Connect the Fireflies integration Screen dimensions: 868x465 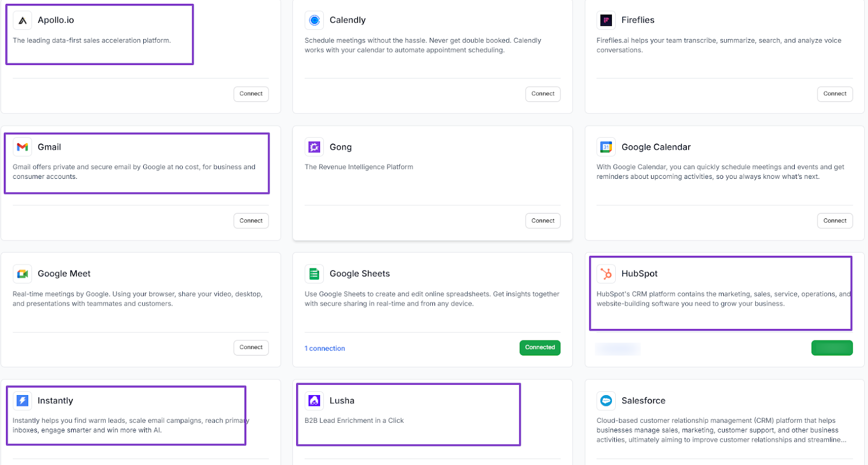[x=835, y=94]
